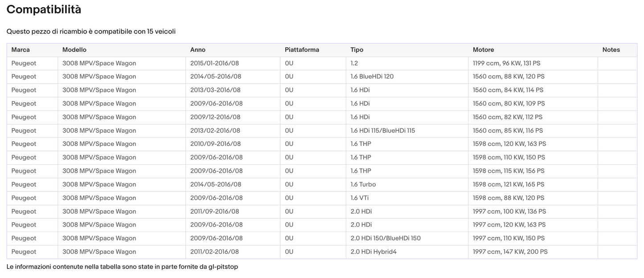644x278 pixels.
Task: Select the 1997 ccm, 147 KW, 200 PS cell
Action: coord(510,252)
